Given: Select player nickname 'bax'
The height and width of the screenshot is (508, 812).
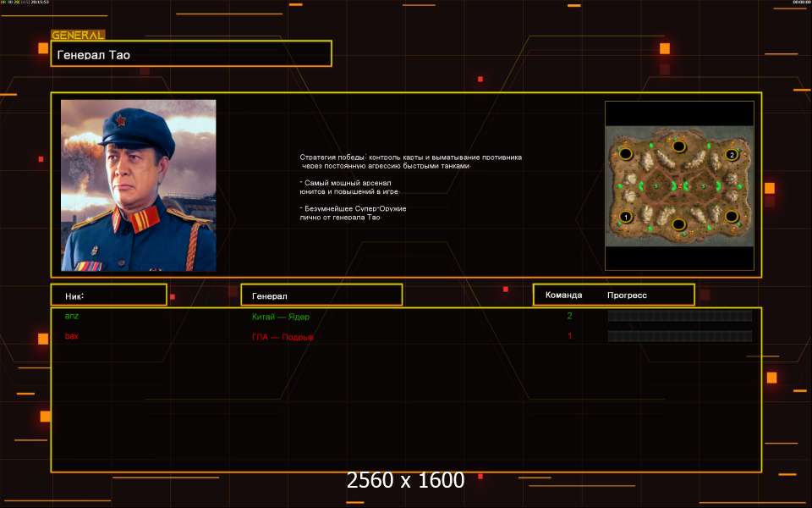Looking at the screenshot, I should click(x=71, y=336).
